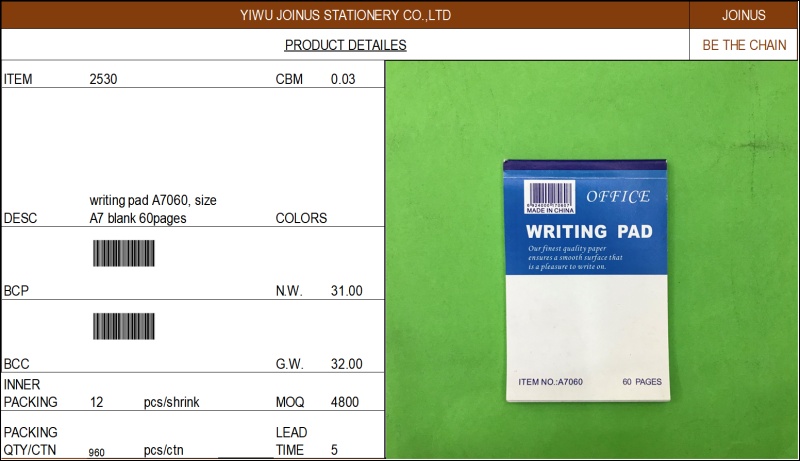Click the barcode printed on the writing pad cover
This screenshot has height=461, width=800.
click(x=549, y=193)
